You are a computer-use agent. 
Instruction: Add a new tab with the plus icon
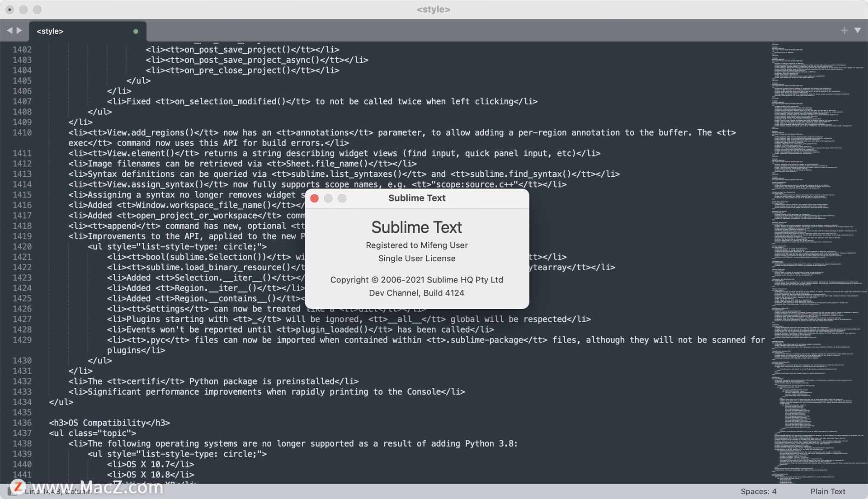click(844, 30)
